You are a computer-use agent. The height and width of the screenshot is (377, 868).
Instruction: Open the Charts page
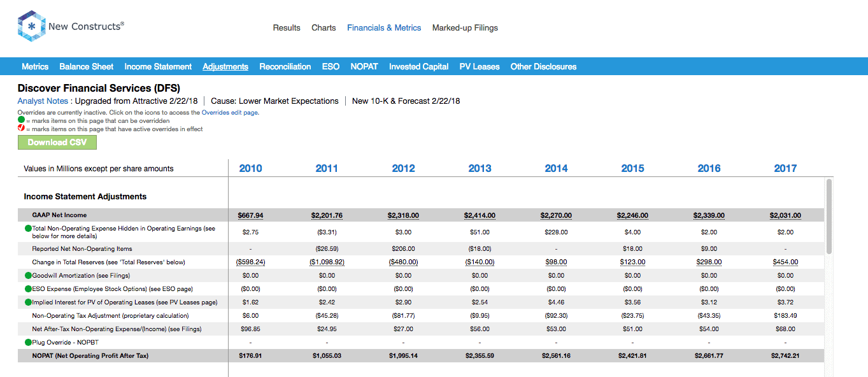tap(324, 28)
